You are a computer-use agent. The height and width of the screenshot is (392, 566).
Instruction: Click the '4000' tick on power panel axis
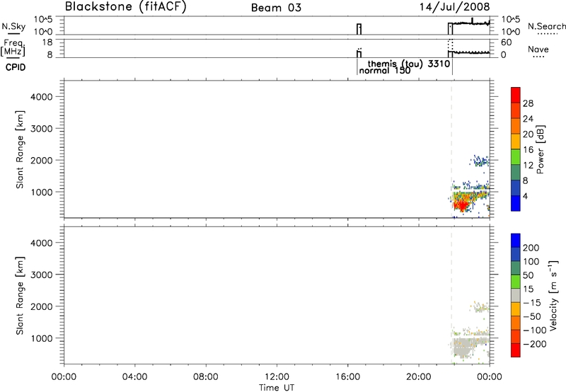point(42,97)
